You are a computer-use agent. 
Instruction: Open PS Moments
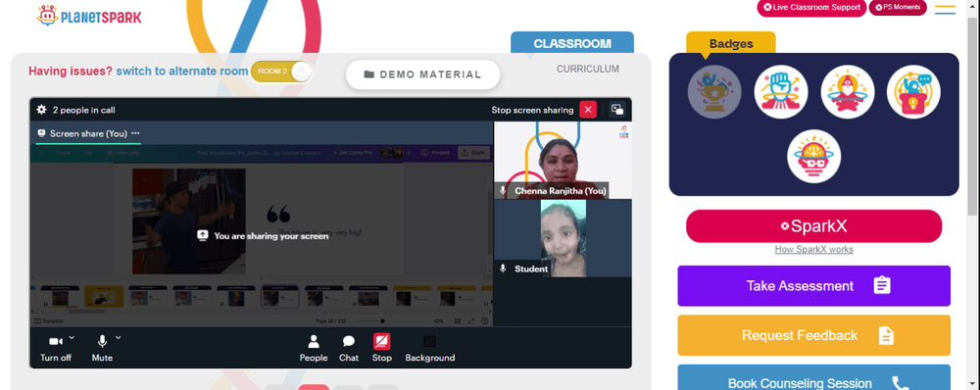pyautogui.click(x=898, y=8)
